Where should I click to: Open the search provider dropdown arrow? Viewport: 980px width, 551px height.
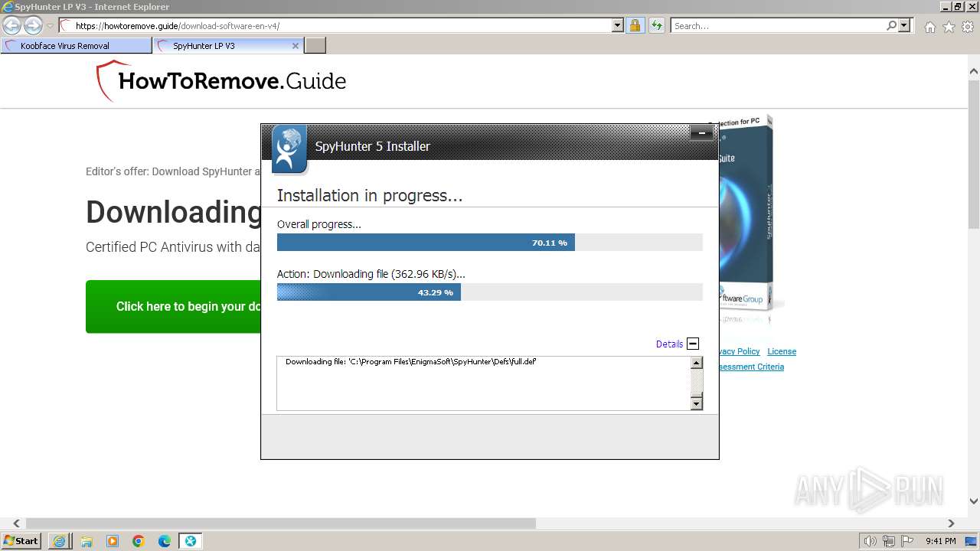tap(904, 26)
